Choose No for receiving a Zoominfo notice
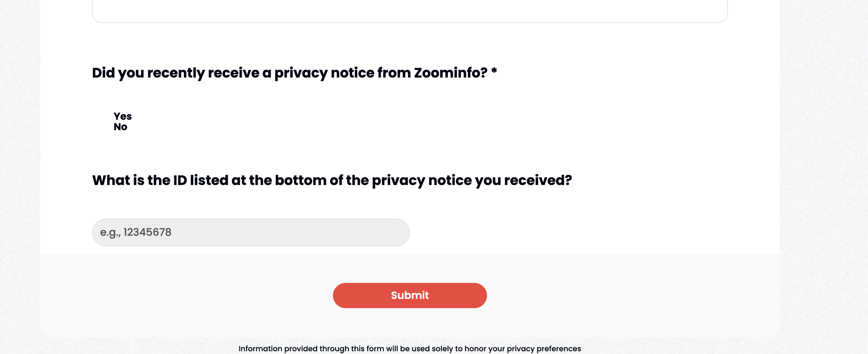868x354 pixels. [120, 127]
